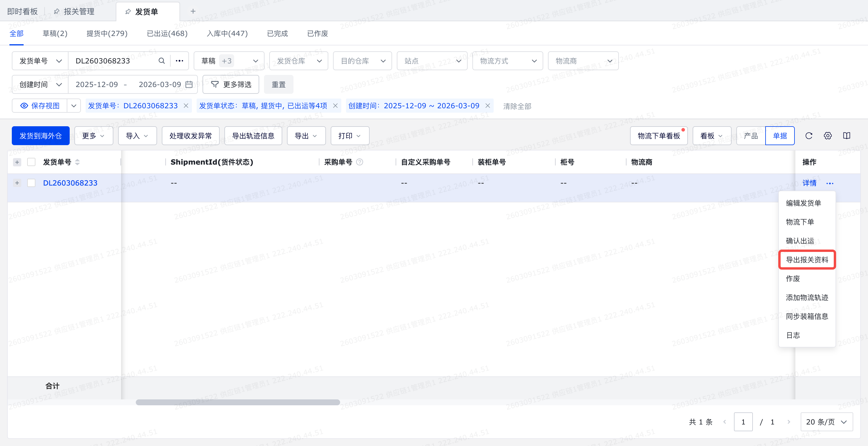
Task: Remove the 发货单号 filter tag via X
Action: click(186, 106)
